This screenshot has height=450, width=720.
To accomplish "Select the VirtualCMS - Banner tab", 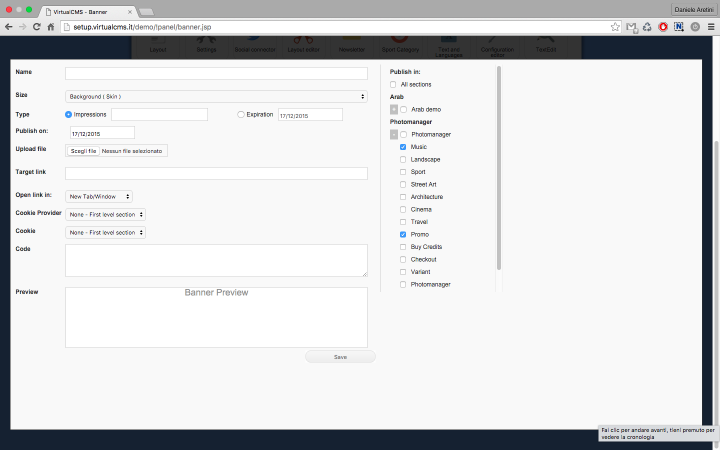I will coord(87,12).
